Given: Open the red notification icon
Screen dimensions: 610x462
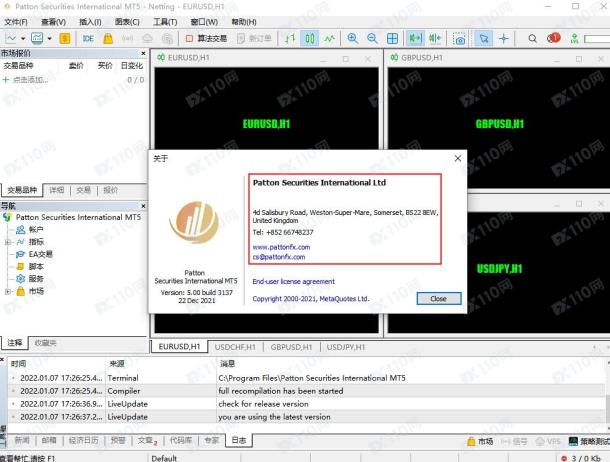Looking at the screenshot, I should (x=553, y=38).
